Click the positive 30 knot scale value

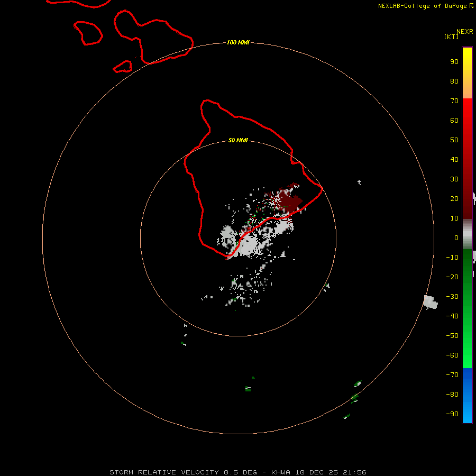point(454,179)
